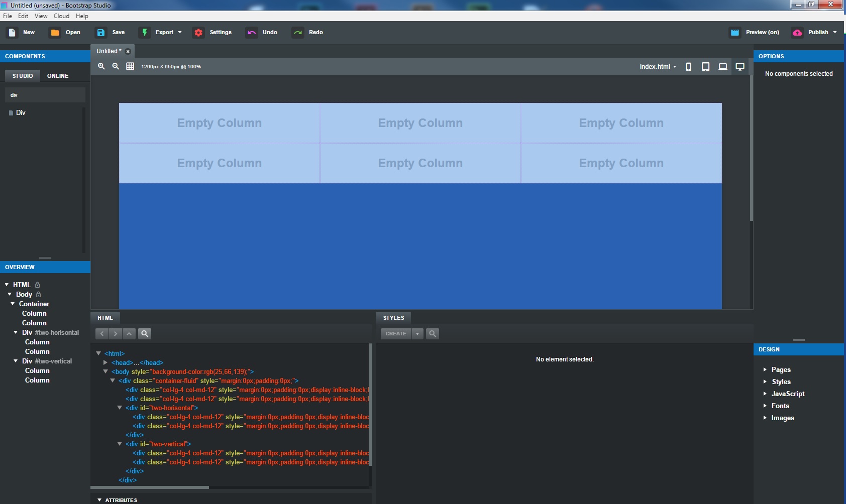846x504 pixels.
Task: Click HTML panel up arrow button
Action: coord(129,333)
